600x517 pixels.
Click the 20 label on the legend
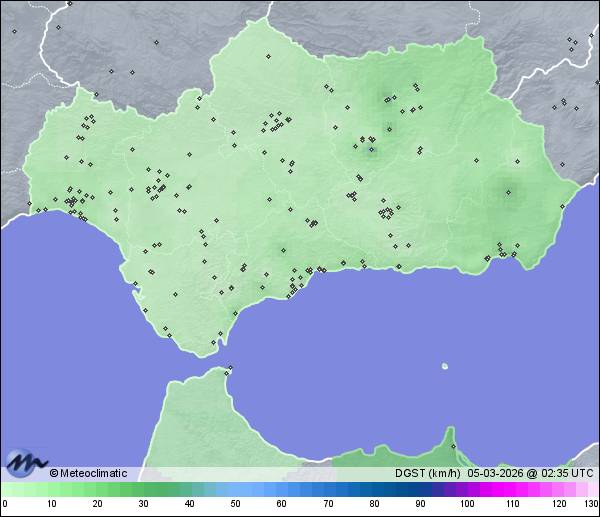(x=97, y=503)
